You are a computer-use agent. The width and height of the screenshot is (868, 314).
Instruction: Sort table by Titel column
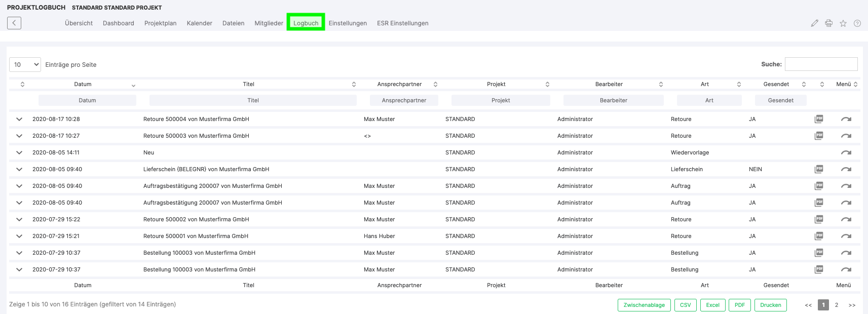248,84
